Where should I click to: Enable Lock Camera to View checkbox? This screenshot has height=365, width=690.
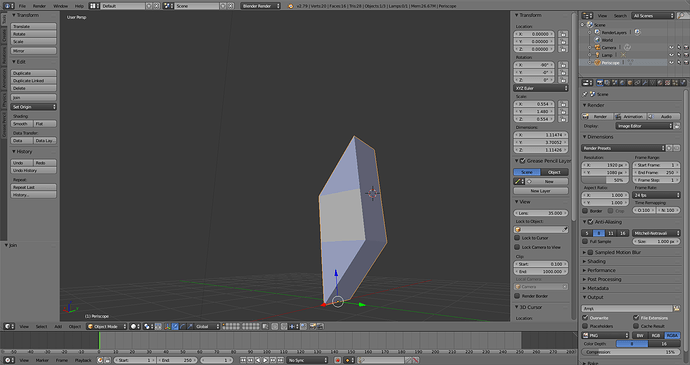point(518,247)
